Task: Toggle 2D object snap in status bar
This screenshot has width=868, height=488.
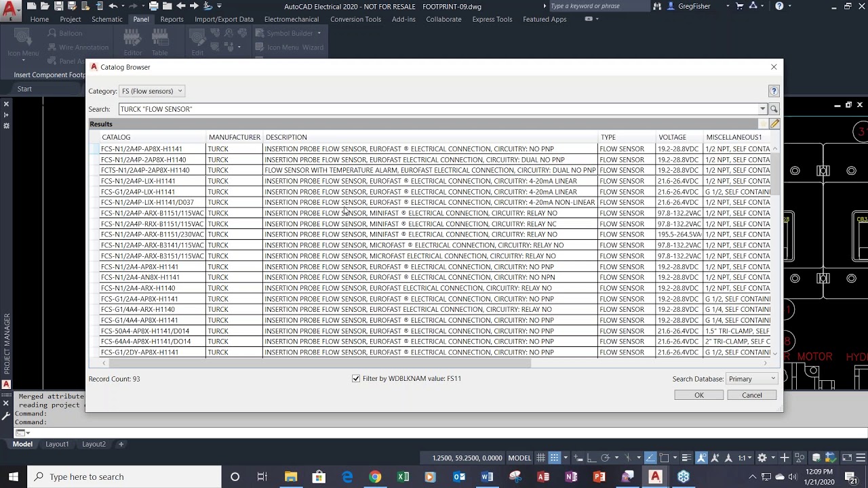Action: coord(664,457)
